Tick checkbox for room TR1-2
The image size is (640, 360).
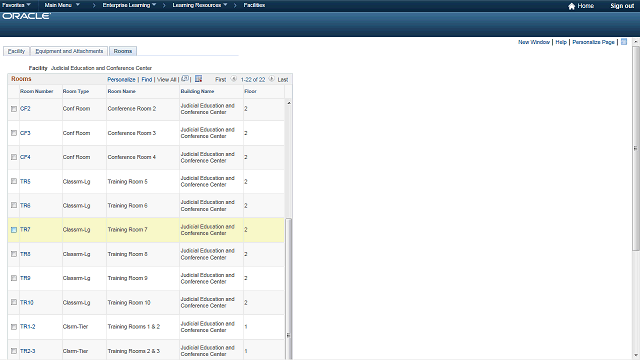(x=14, y=327)
